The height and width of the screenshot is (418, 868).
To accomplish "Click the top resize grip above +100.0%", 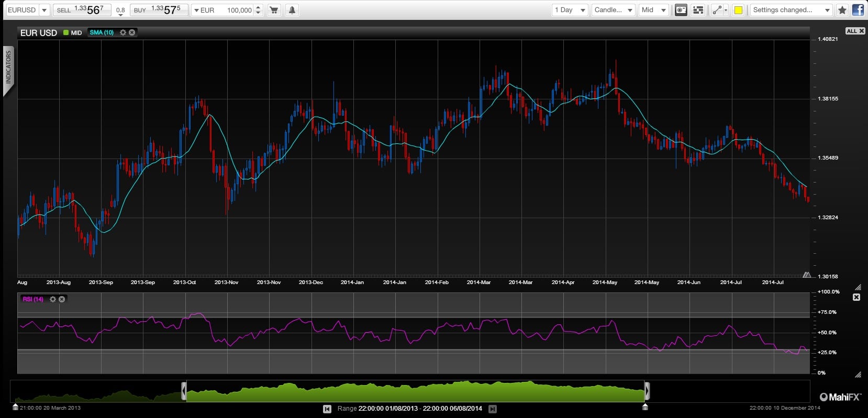I will point(858,287).
